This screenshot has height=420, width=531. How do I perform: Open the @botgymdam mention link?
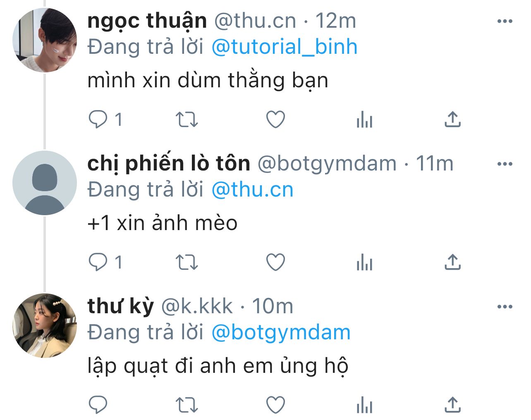tap(281, 332)
